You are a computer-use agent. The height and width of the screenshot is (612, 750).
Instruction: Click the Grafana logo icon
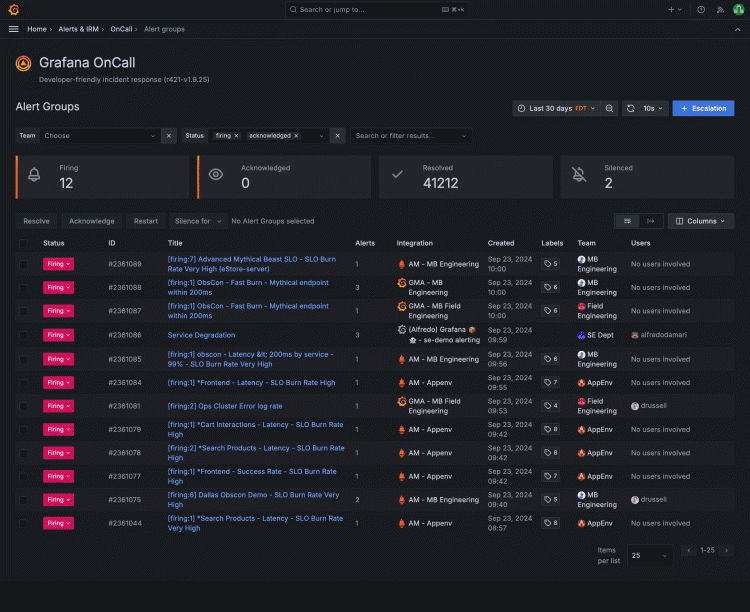[x=13, y=9]
